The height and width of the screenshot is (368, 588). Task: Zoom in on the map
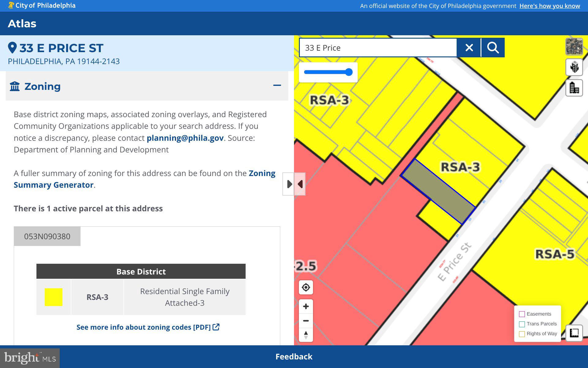[306, 306]
